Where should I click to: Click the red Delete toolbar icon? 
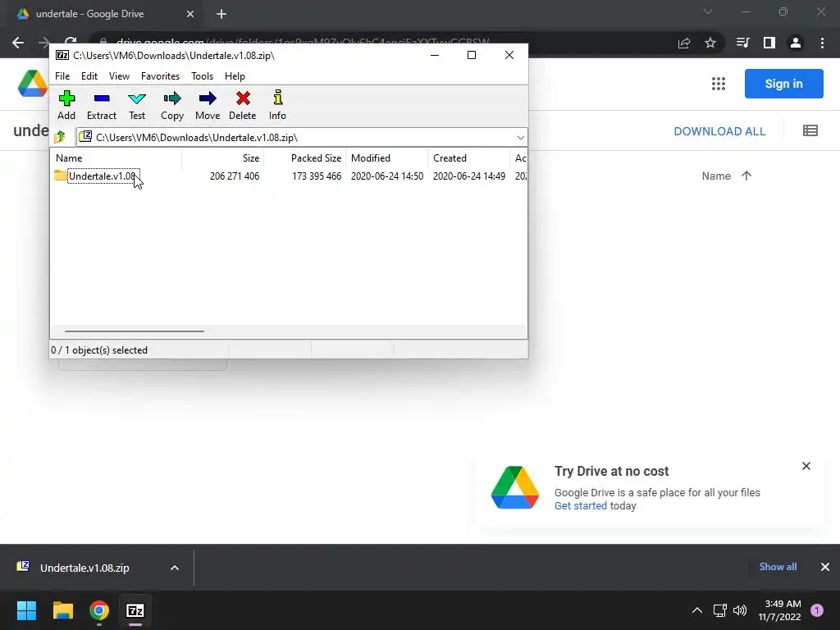coord(243,105)
